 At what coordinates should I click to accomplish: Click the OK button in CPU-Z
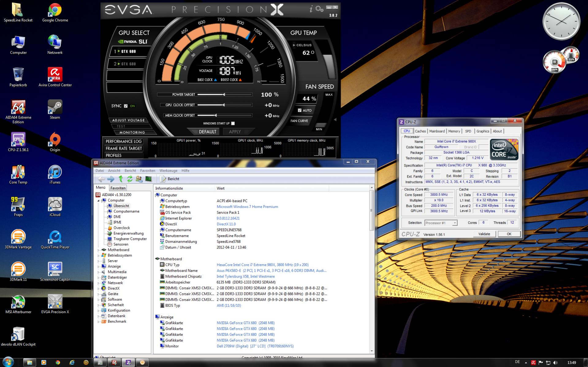point(509,234)
